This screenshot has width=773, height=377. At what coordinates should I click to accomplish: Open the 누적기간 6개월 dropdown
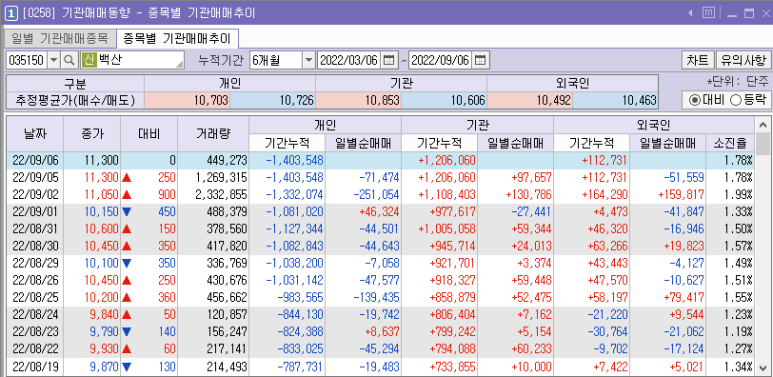point(309,61)
